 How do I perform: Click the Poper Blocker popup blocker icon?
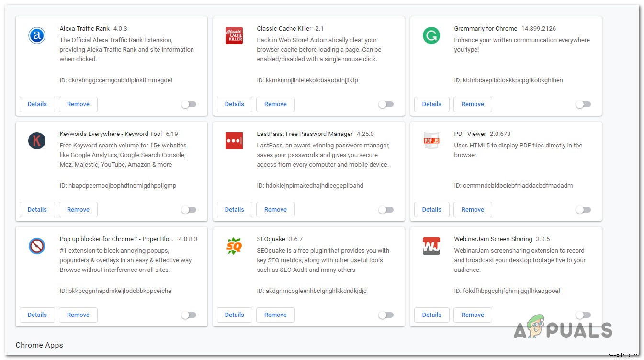click(x=37, y=246)
